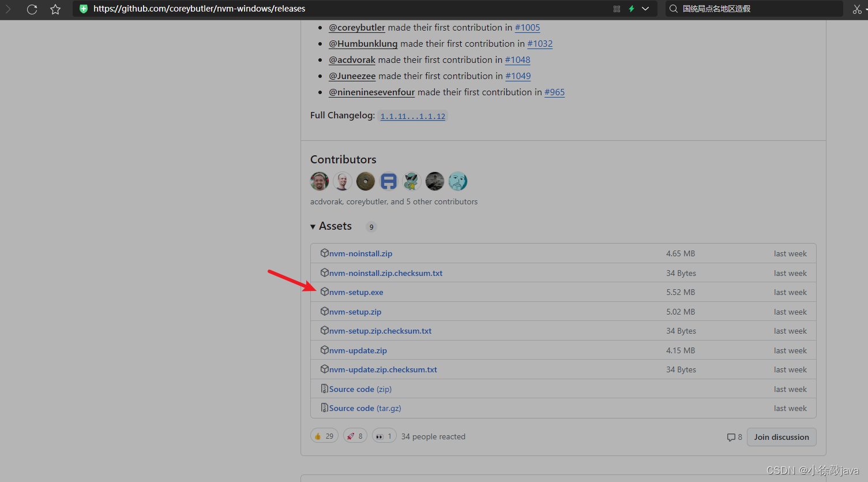868x482 pixels.
Task: Click the round coin contributor avatar
Action: pos(366,181)
